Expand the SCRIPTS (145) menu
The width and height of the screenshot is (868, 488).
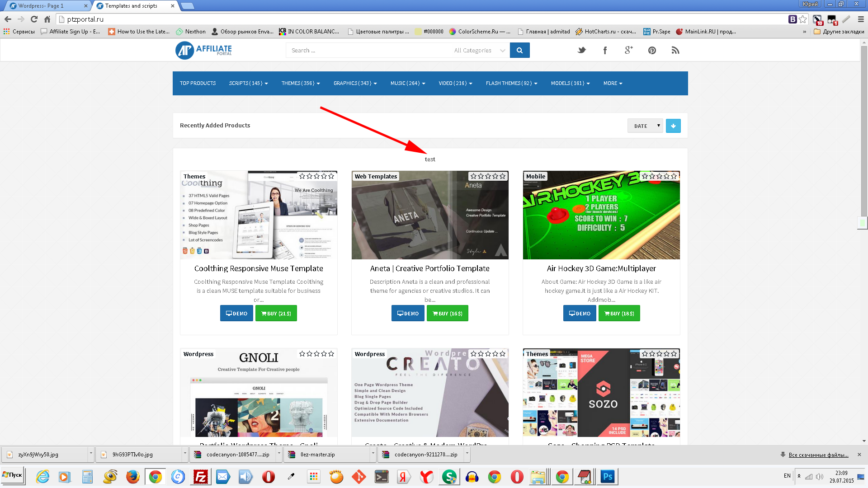(248, 83)
